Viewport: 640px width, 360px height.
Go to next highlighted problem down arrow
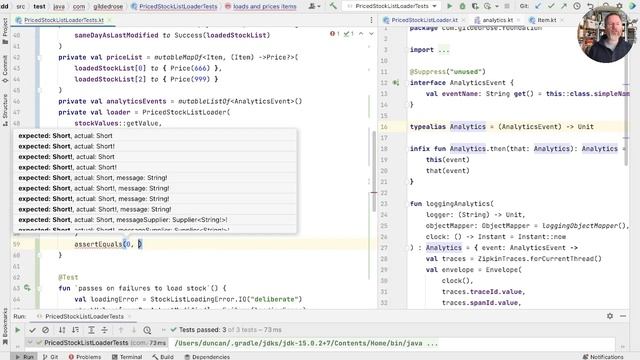[x=371, y=34]
